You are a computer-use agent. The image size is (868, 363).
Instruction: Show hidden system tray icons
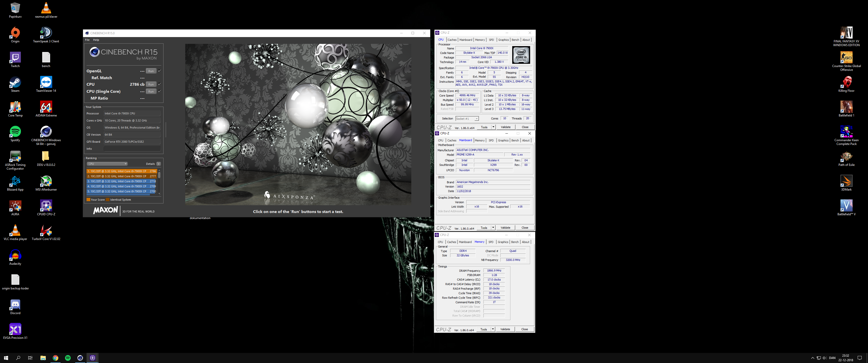812,358
